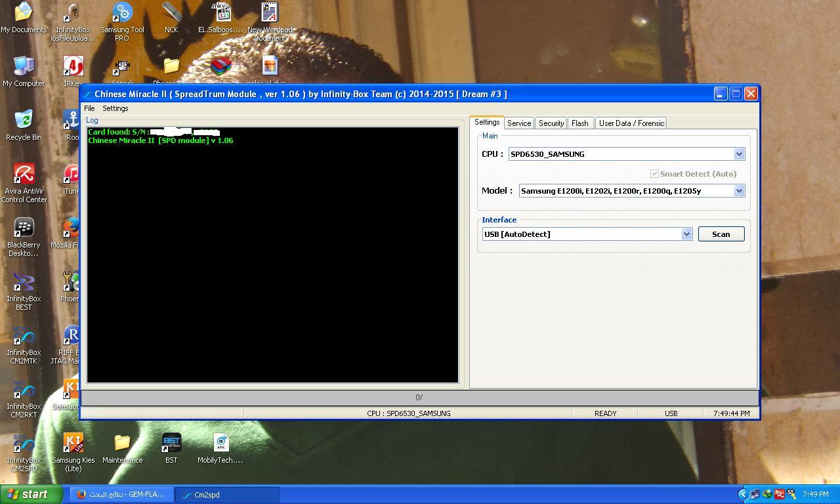The height and width of the screenshot is (504, 840).
Task: Close the Chinese Miracle II window
Action: 751,94
